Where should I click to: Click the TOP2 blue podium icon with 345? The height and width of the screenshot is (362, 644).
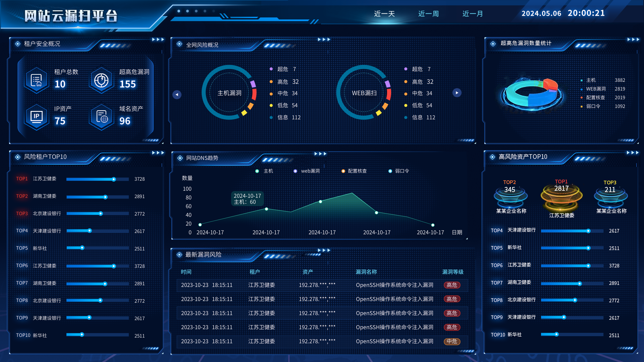510,197
